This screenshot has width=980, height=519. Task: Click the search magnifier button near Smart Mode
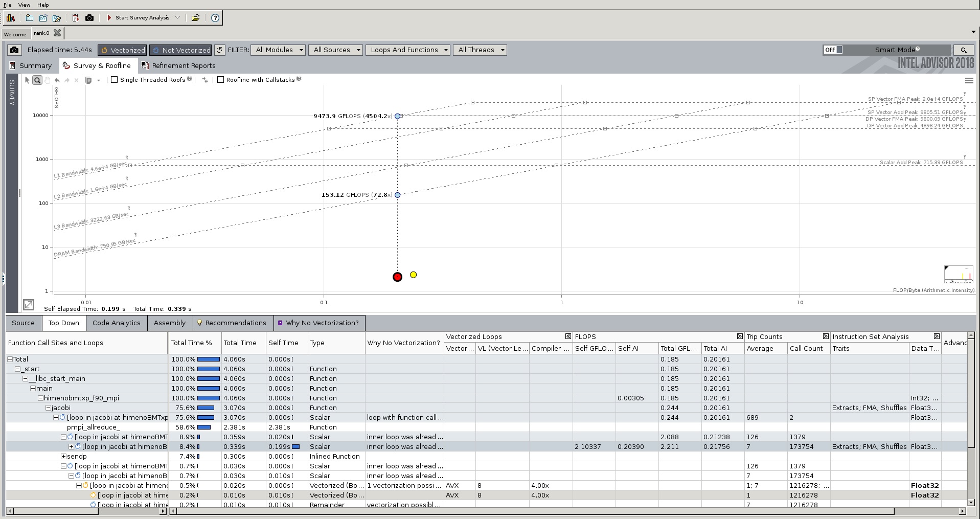point(963,50)
